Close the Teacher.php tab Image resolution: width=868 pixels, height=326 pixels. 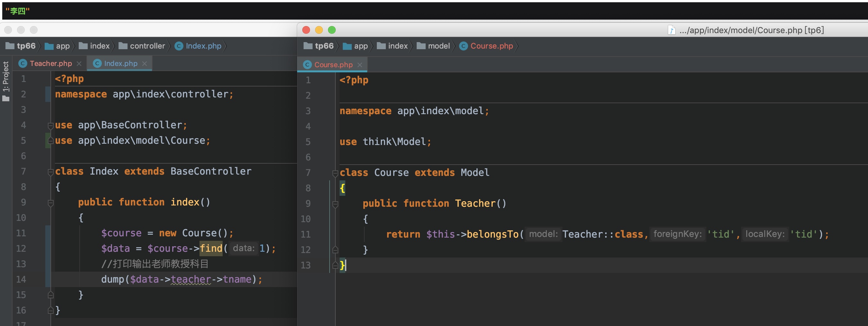(x=79, y=64)
